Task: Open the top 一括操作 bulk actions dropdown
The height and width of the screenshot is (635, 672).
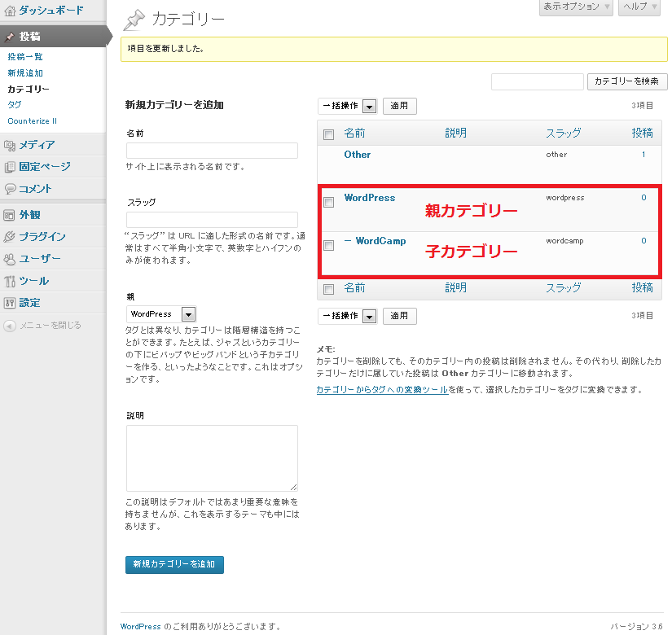Action: pyautogui.click(x=347, y=106)
